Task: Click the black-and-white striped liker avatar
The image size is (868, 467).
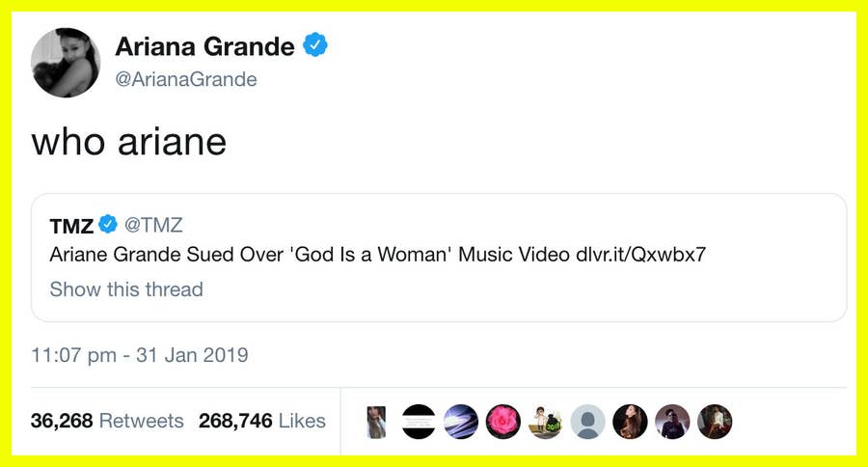Action: [x=419, y=422]
